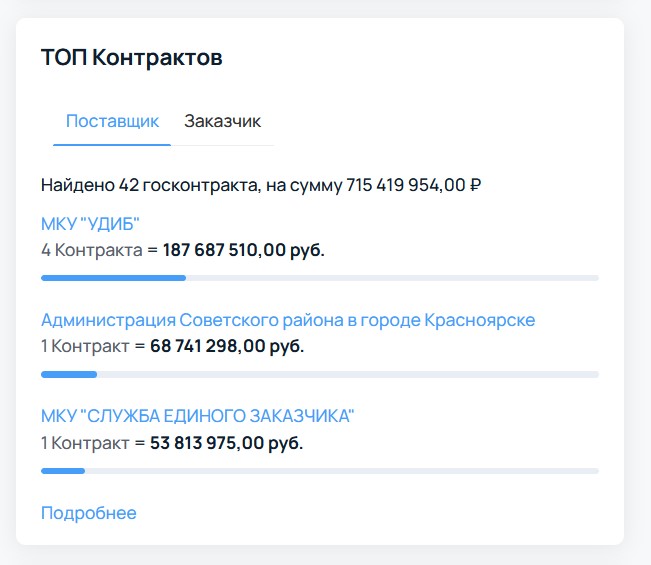Click the amount 187 687 510,00 руб.
The image size is (651, 565).
point(243,250)
